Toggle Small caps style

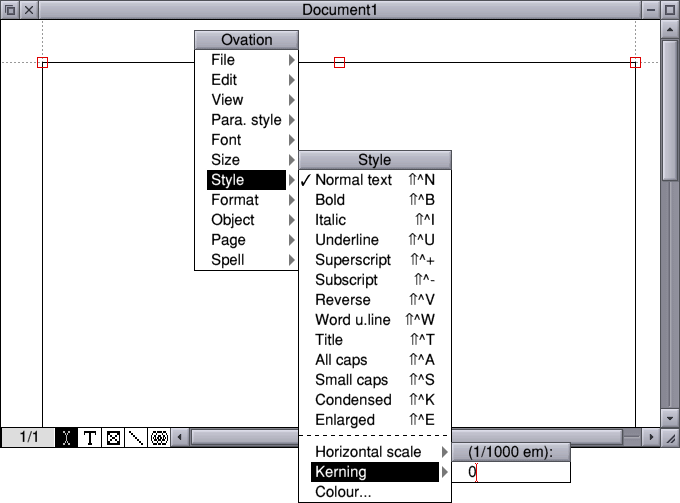pos(375,379)
